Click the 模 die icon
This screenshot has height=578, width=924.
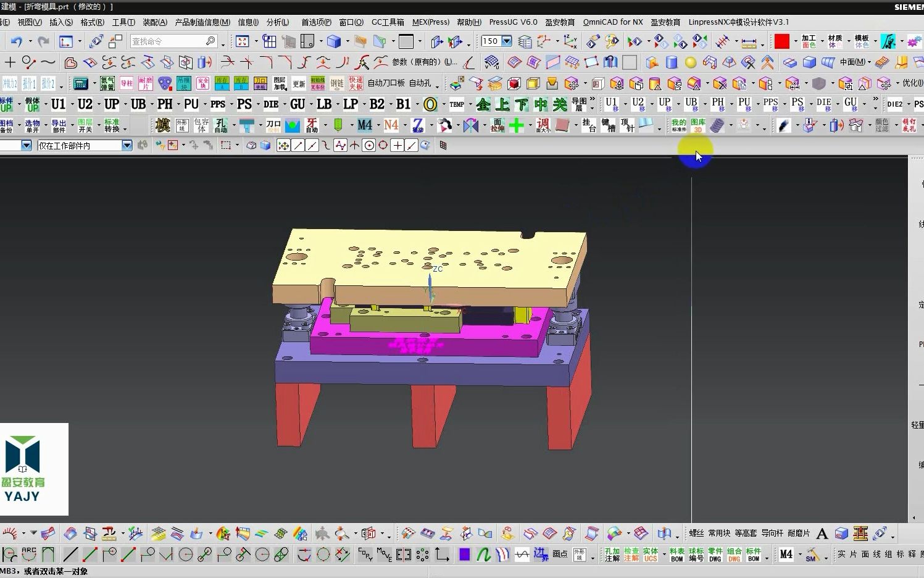pos(163,125)
